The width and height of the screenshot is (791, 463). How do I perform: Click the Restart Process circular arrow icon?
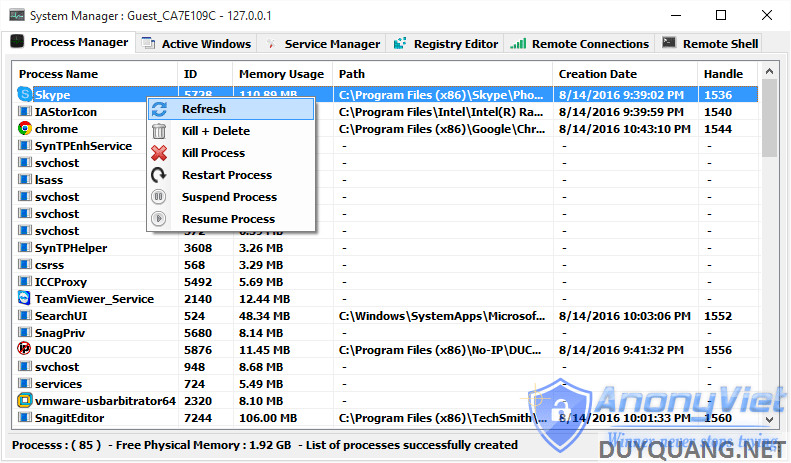pyautogui.click(x=159, y=175)
